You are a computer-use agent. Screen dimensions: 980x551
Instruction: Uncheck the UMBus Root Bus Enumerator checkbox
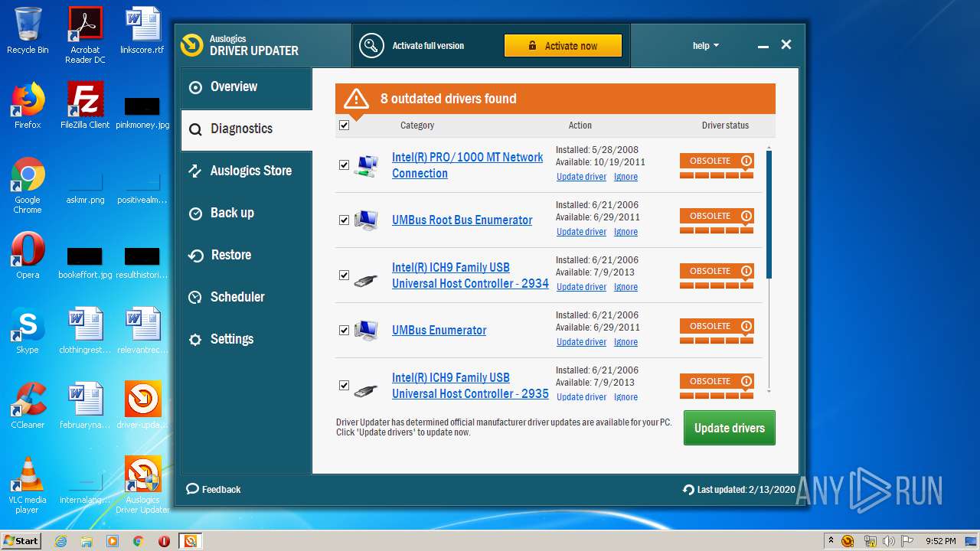coord(344,220)
